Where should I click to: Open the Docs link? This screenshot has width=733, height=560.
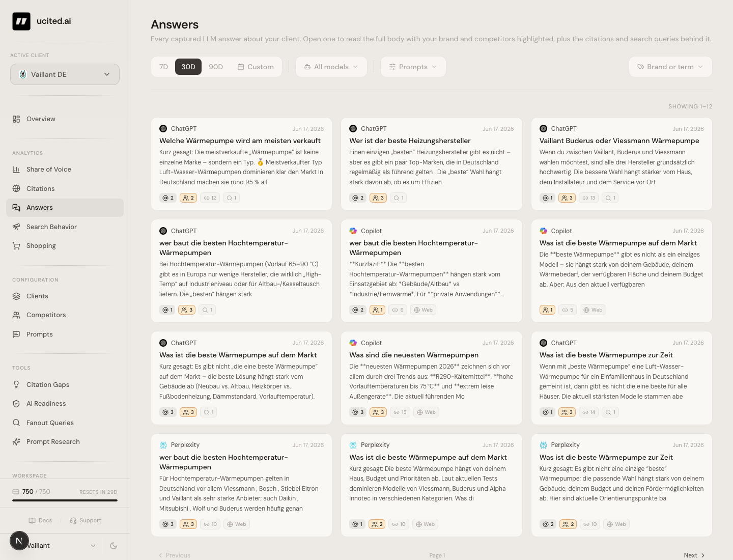(40, 521)
